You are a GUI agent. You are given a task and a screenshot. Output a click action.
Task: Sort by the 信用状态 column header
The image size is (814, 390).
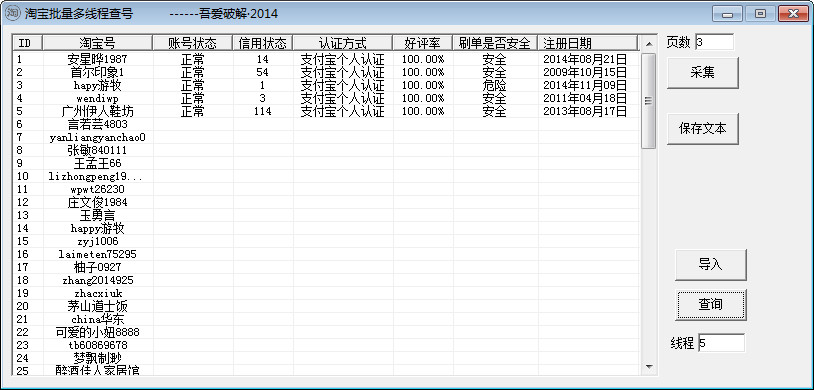coord(263,43)
